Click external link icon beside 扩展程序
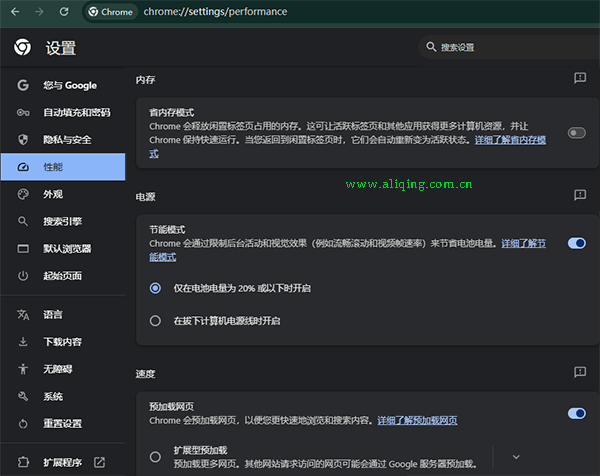Viewport: 600px width, 476px height. point(99,462)
